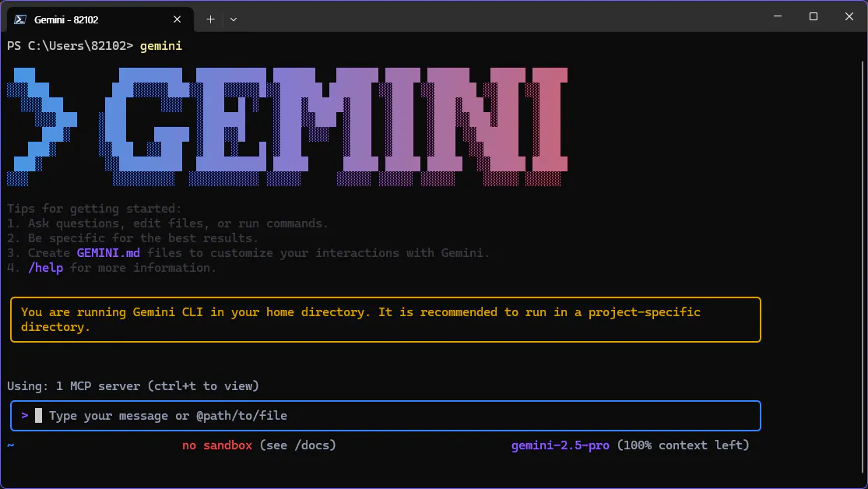Click the PowerShell icon on the Gemini tab
The image size is (868, 489).
pos(20,19)
